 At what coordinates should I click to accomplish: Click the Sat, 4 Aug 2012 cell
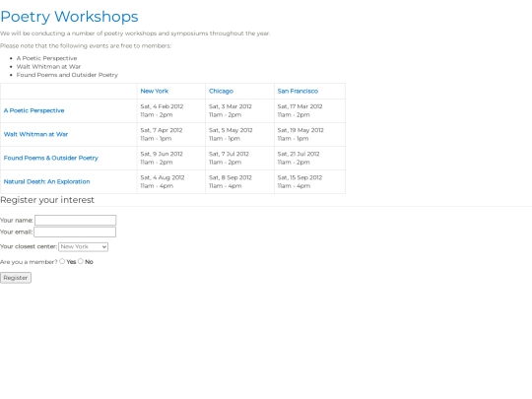(171, 182)
